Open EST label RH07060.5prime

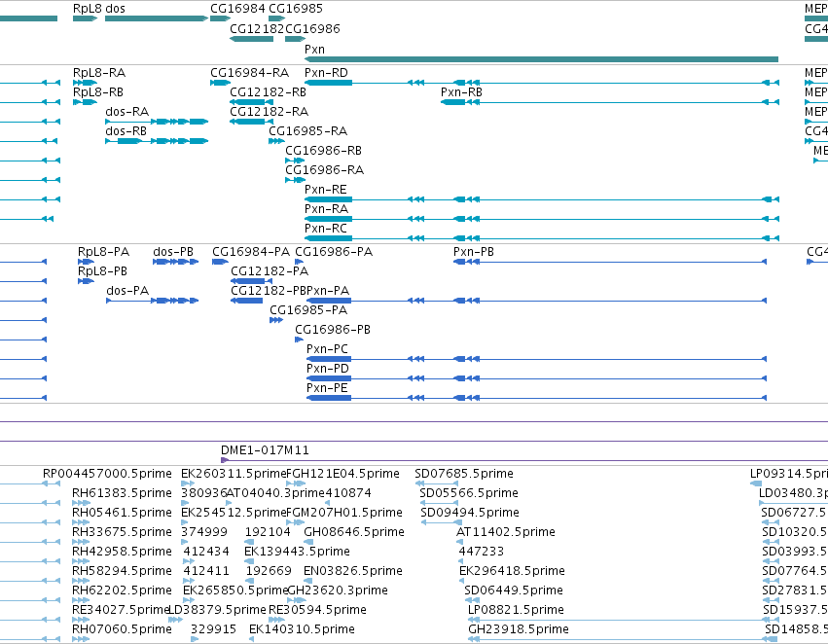[122, 629]
